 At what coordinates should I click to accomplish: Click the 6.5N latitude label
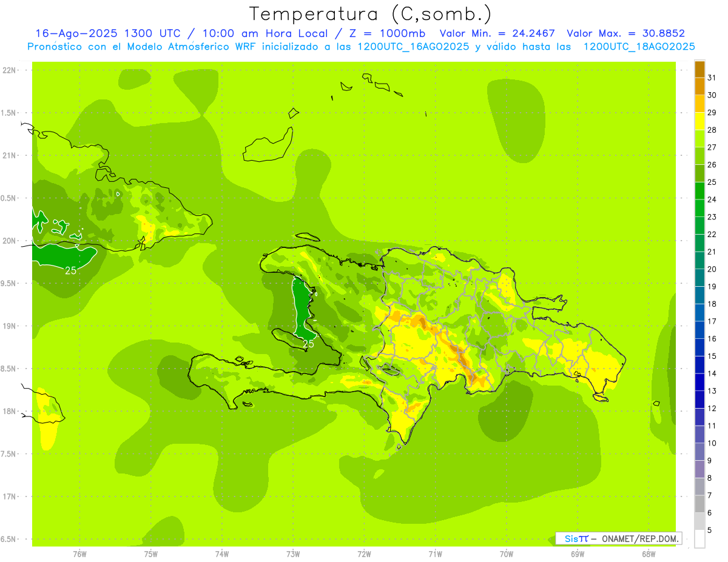point(9,539)
